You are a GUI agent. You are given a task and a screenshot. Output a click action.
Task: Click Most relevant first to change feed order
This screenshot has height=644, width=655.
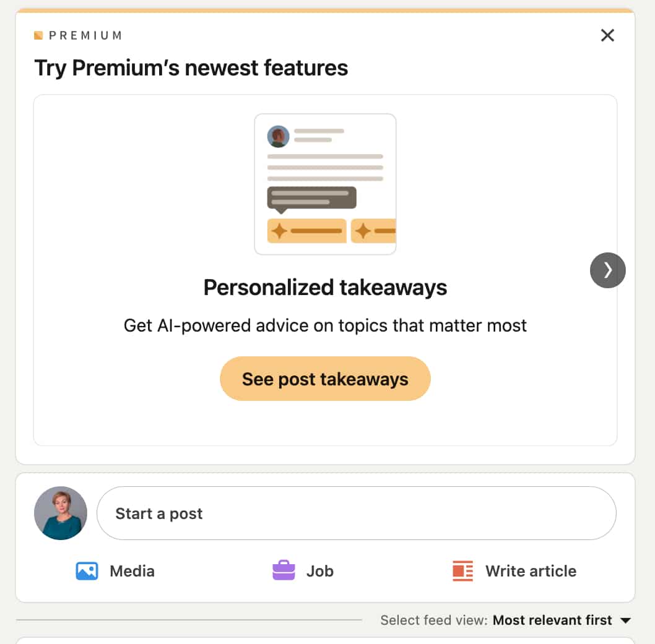[x=553, y=620]
